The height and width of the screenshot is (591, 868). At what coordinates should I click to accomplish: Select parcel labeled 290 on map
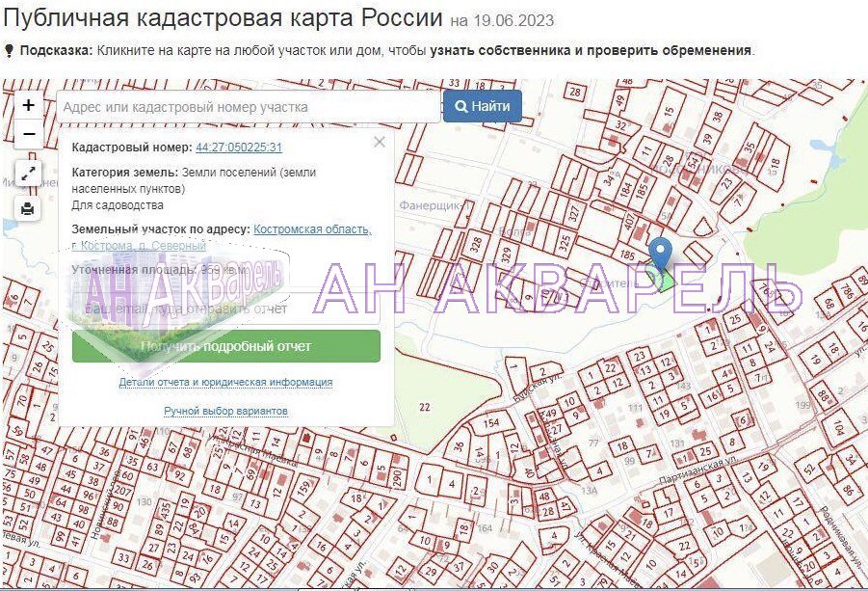click(396, 478)
